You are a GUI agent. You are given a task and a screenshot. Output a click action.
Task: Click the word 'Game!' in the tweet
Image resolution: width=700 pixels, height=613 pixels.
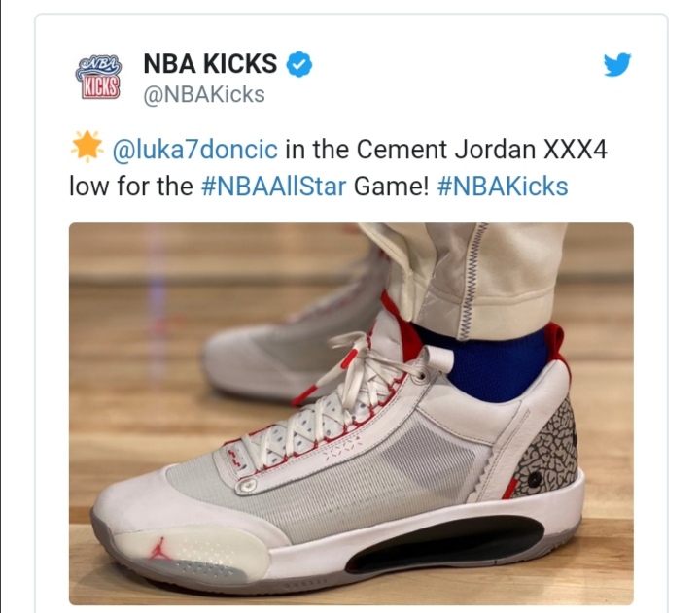click(391, 187)
